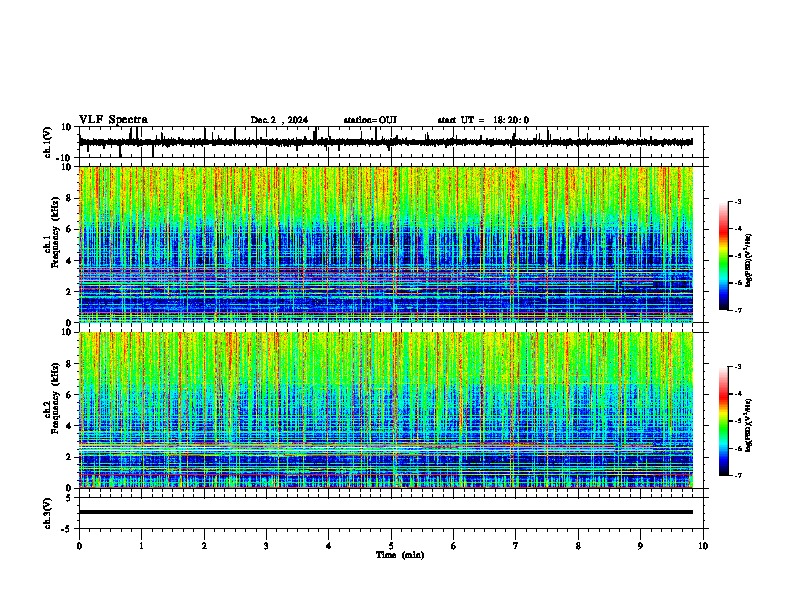Viewport: 792px width, 612px height.
Task: Click the 'Time (min)' axis label
Action: coord(400,555)
